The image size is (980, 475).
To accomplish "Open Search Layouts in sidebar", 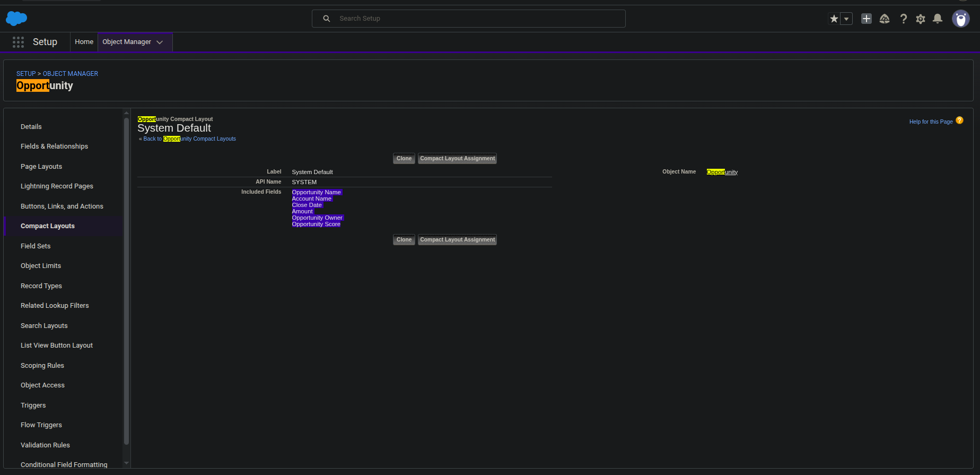I will click(44, 325).
